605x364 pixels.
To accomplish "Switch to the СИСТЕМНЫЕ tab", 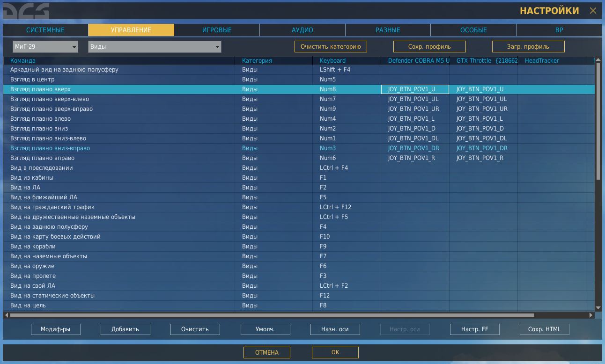I will tap(45, 30).
